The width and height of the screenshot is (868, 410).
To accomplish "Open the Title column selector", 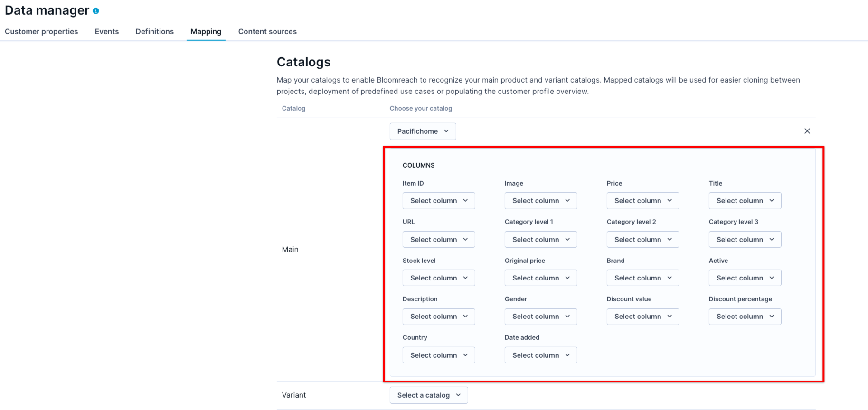I will coord(745,200).
